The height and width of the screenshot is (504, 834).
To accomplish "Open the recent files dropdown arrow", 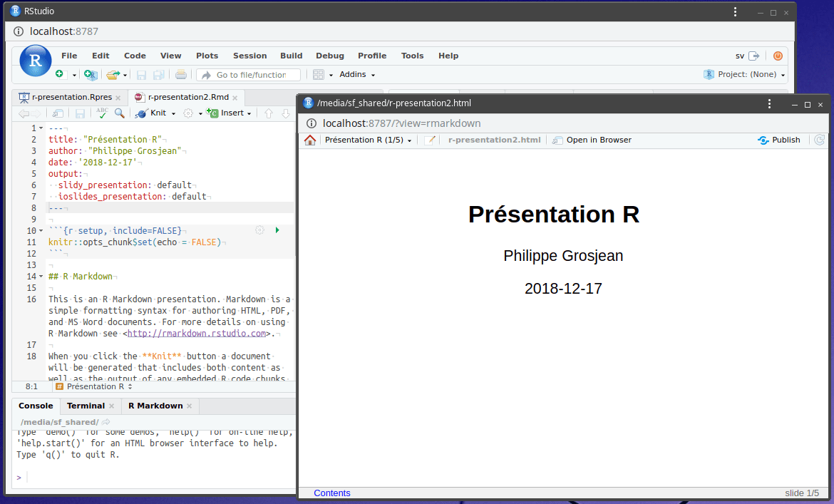I will click(x=125, y=76).
